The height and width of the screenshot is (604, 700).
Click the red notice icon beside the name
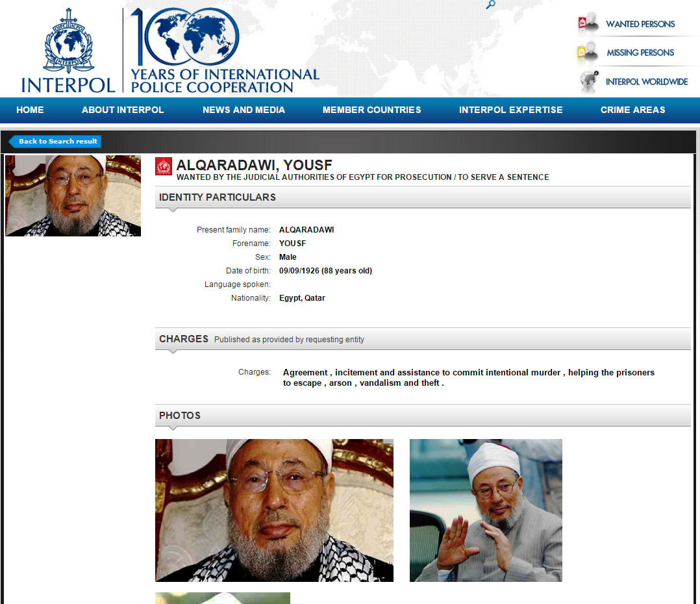pos(164,166)
